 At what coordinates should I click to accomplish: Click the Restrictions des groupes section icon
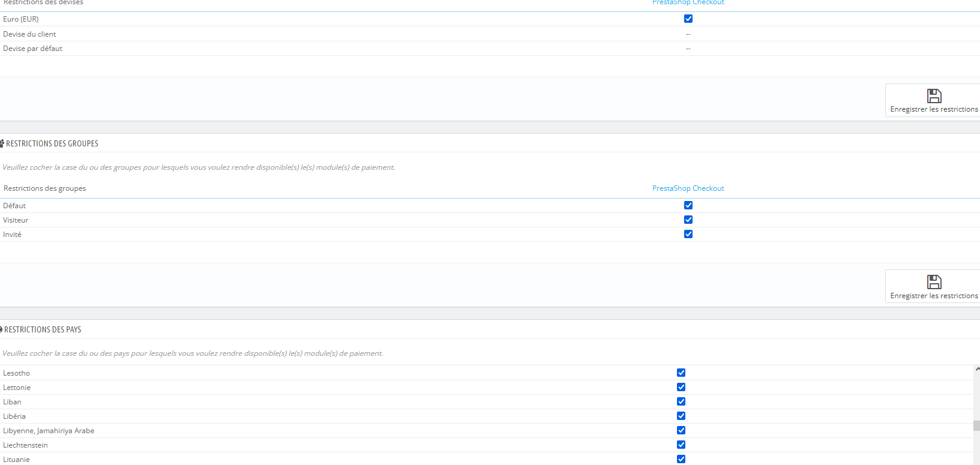pos(2,143)
